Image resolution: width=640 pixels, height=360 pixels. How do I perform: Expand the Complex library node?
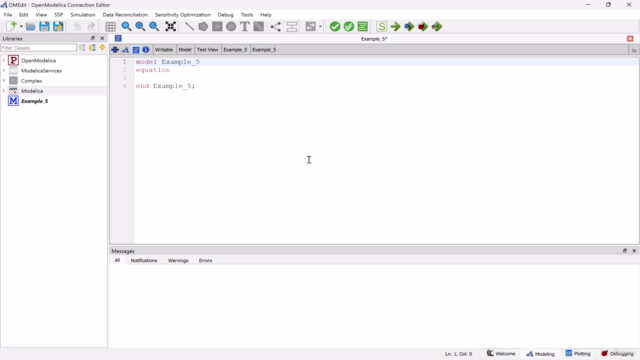pos(4,81)
